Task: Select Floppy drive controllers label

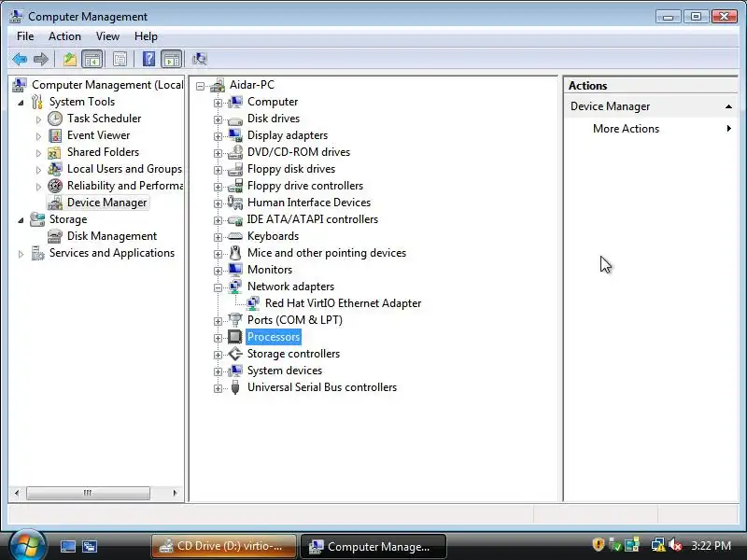Action: (305, 186)
